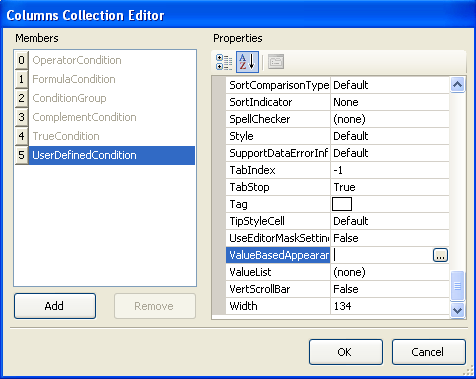Click Width value 134
476x379 pixels.
click(390, 306)
